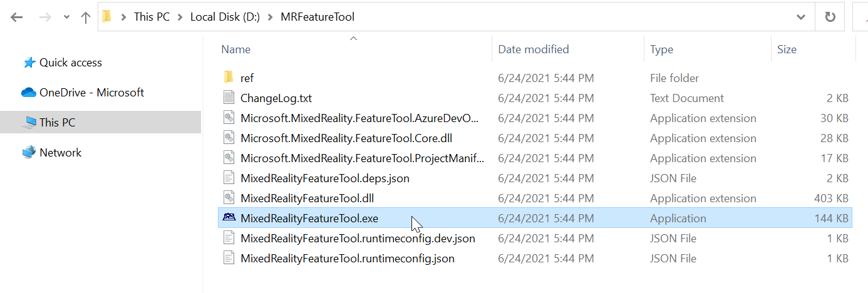Expand chevron after Local Disk (D:)
868x293 pixels.
tap(269, 18)
